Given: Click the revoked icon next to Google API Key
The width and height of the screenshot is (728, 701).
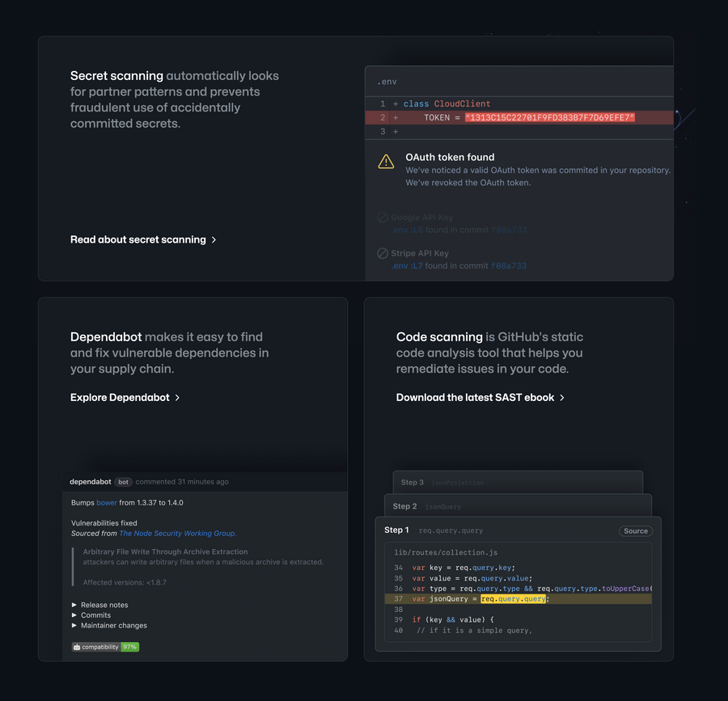Looking at the screenshot, I should click(381, 217).
